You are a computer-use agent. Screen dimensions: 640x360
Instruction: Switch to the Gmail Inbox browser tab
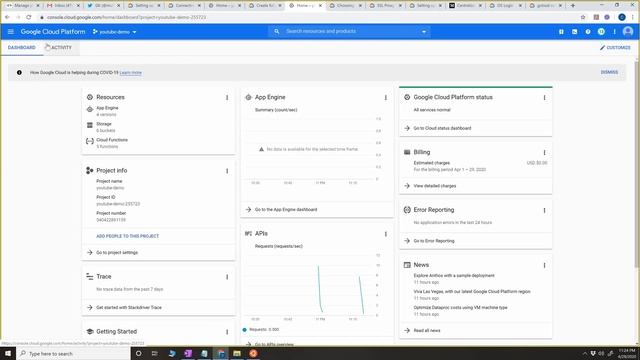point(62,6)
